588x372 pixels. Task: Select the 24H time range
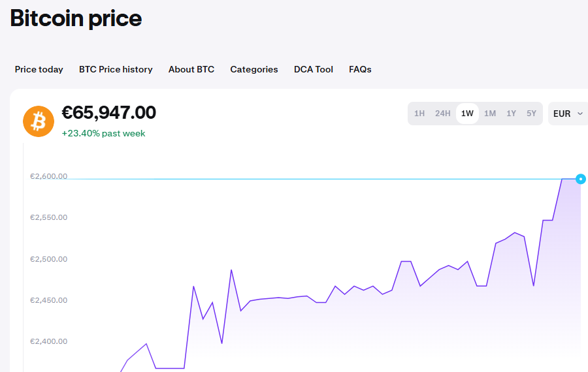(442, 114)
